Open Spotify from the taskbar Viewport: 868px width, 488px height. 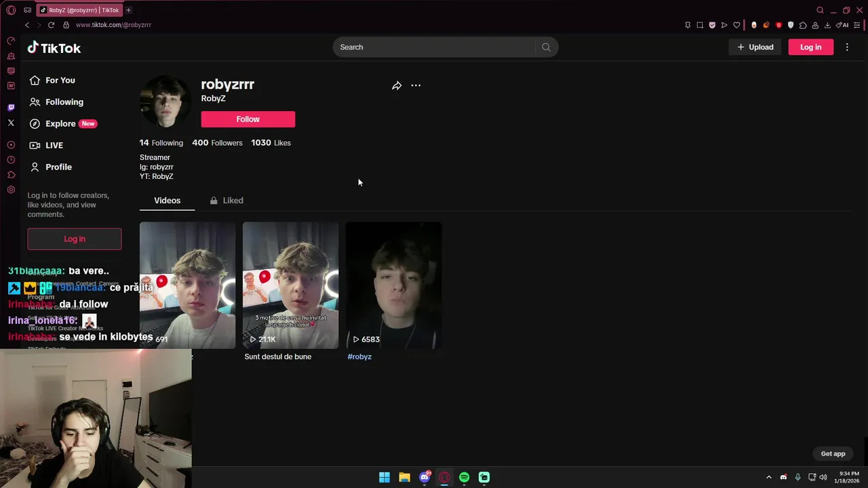(x=464, y=477)
